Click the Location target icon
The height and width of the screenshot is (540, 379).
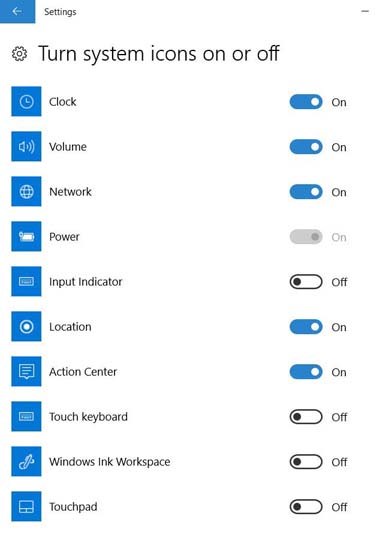[26, 326]
